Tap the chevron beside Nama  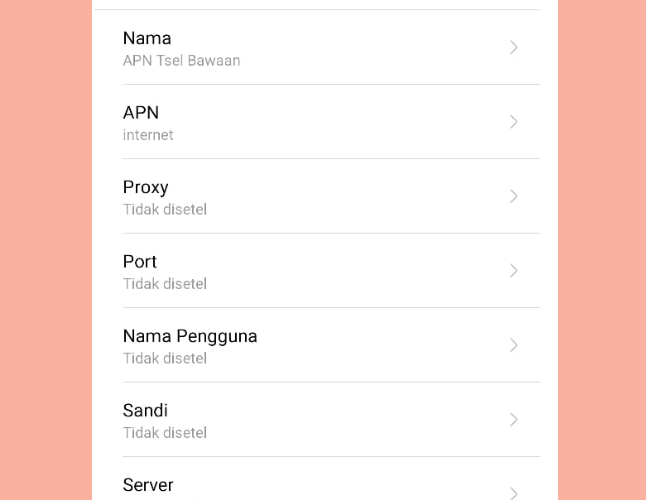tap(513, 47)
